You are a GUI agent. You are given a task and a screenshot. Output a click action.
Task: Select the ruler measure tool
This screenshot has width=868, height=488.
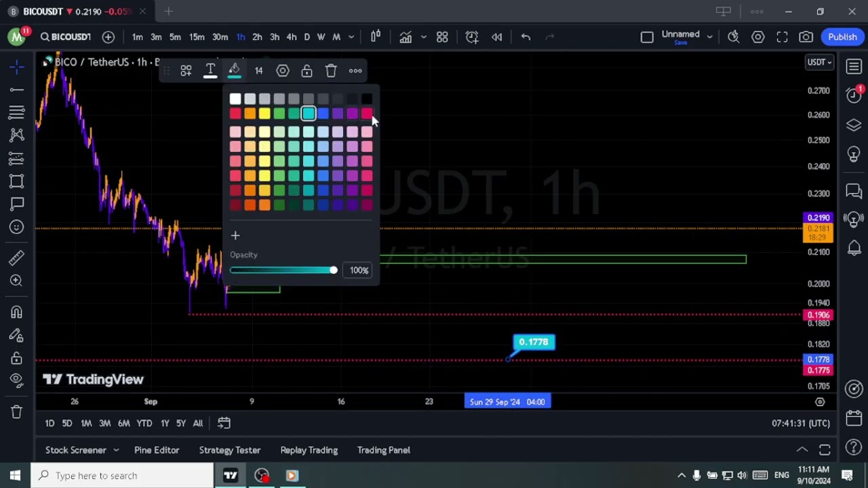pyautogui.click(x=17, y=258)
